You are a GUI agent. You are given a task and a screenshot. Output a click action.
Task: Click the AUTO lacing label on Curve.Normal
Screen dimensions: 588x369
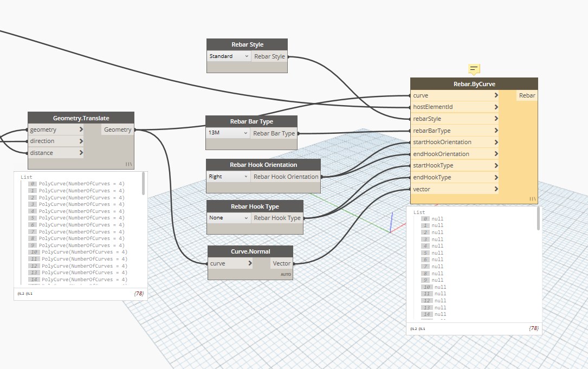(286, 275)
